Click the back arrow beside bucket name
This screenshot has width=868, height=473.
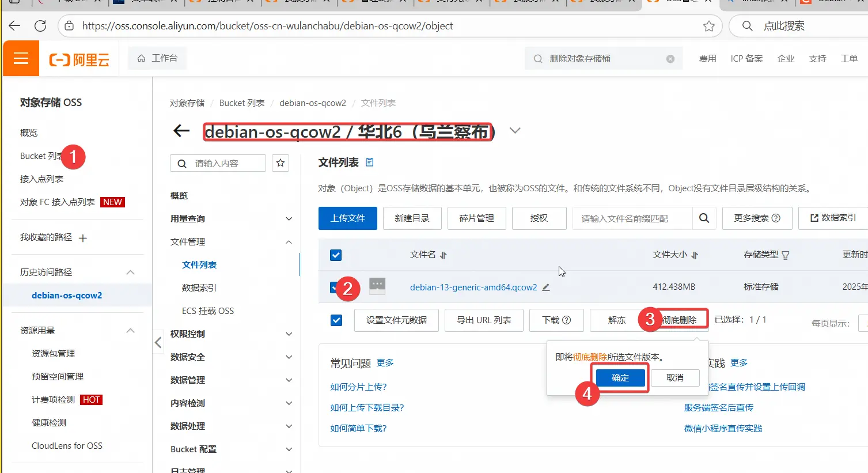point(181,131)
